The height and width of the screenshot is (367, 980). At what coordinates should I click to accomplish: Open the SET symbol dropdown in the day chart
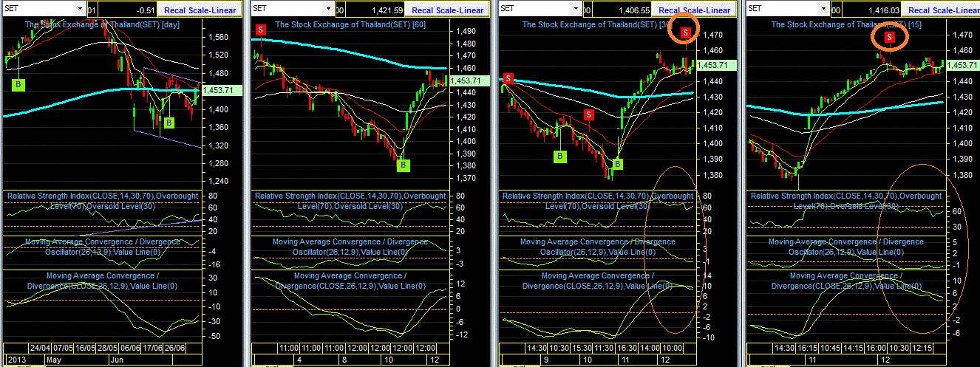click(79, 8)
